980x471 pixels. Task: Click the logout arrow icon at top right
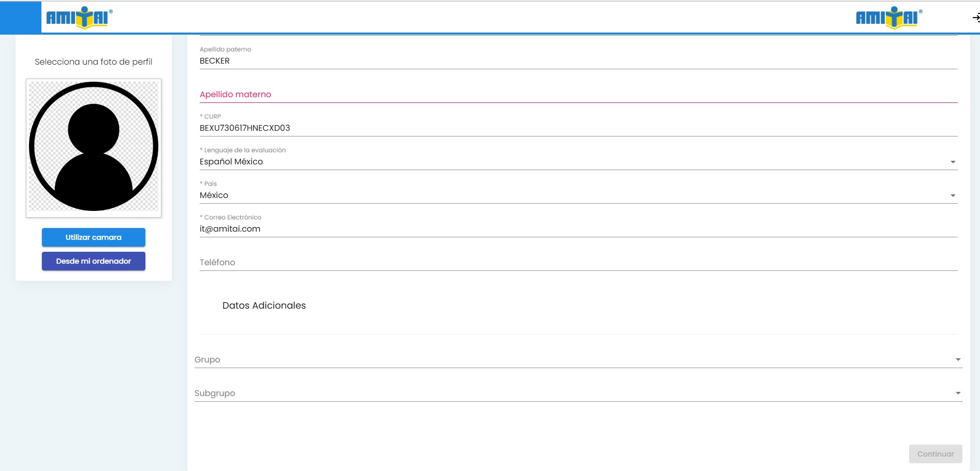(x=975, y=18)
